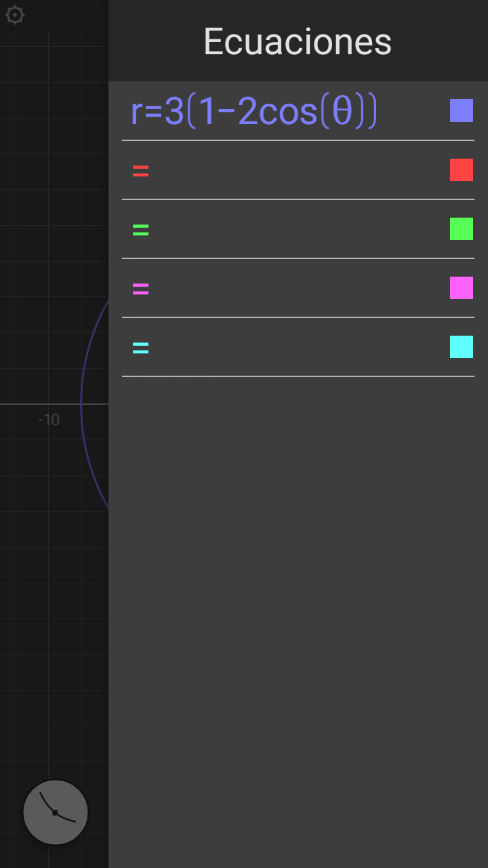Select the equation r=3(1-2cos(θ))
The width and height of the screenshot is (488, 868).
coord(253,111)
